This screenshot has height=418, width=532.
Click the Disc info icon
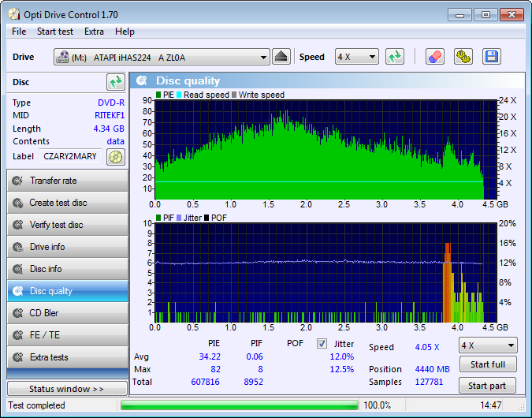tap(17, 269)
